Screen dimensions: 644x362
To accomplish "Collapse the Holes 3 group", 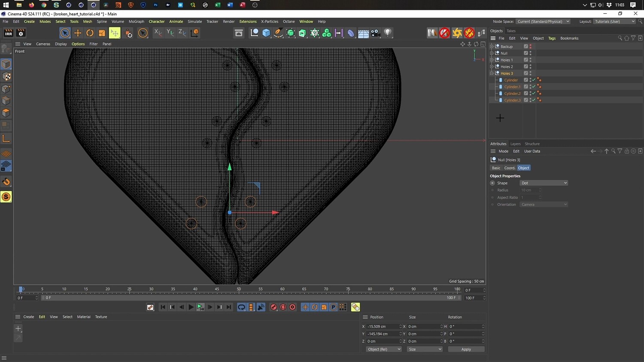I will [492, 73].
